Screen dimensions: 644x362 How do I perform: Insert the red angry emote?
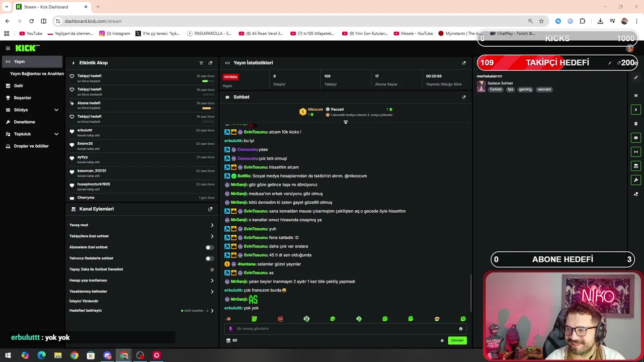pyautogui.click(x=280, y=319)
